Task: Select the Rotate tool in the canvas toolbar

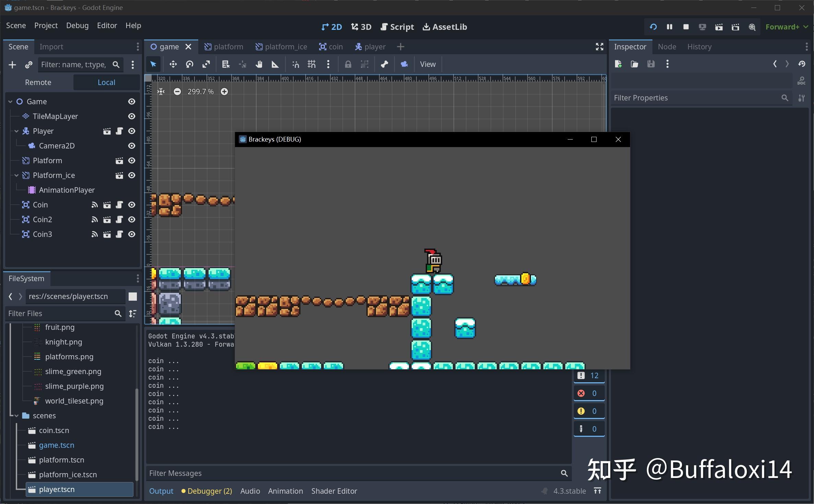Action: pos(189,64)
